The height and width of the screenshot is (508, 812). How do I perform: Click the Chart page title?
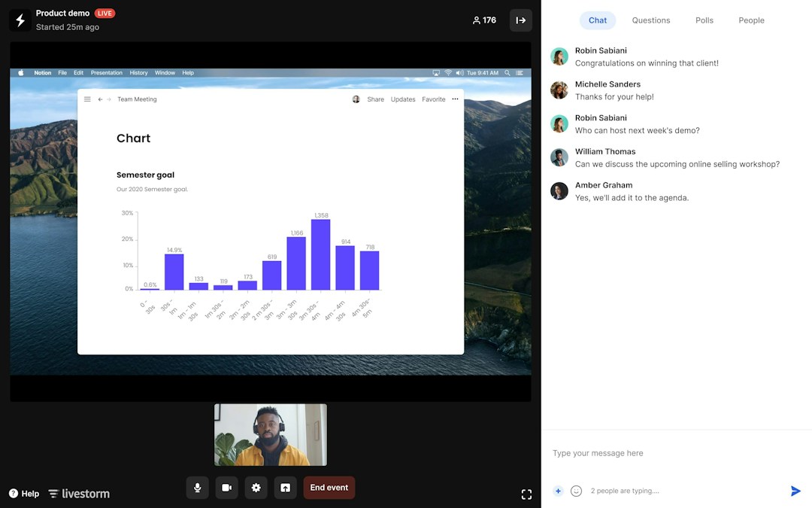[134, 138]
